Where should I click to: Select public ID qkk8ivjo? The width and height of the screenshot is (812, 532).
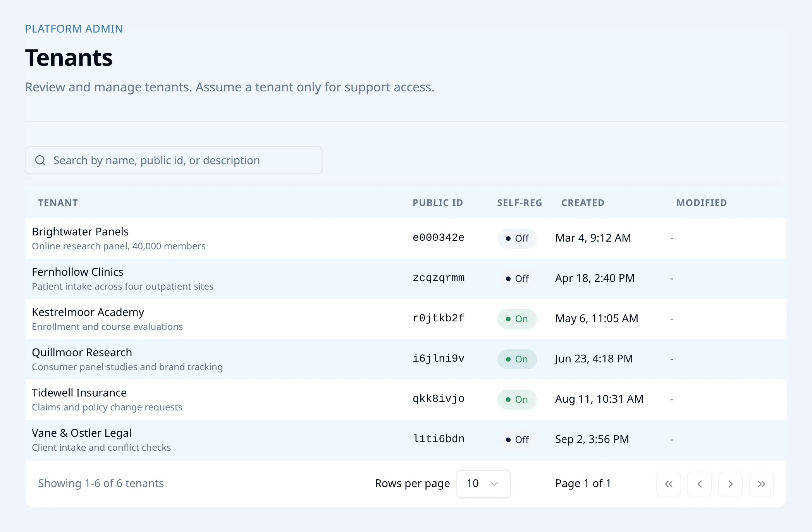click(x=439, y=399)
